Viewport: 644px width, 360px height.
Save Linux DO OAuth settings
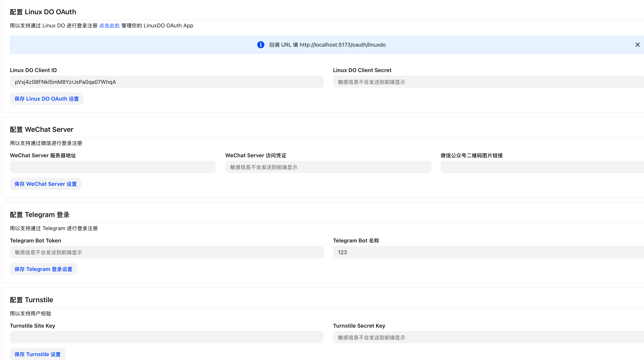coord(47,99)
